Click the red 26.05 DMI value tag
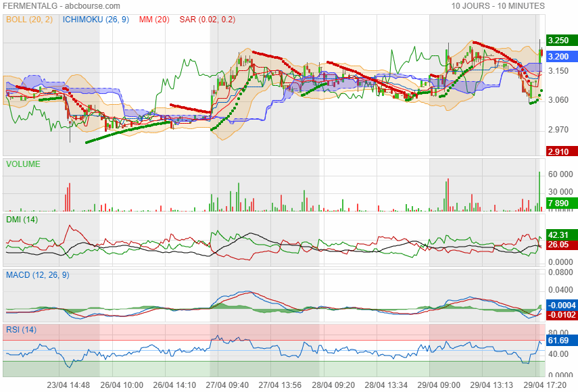Screen dimensions: 578x392 (x=562, y=245)
